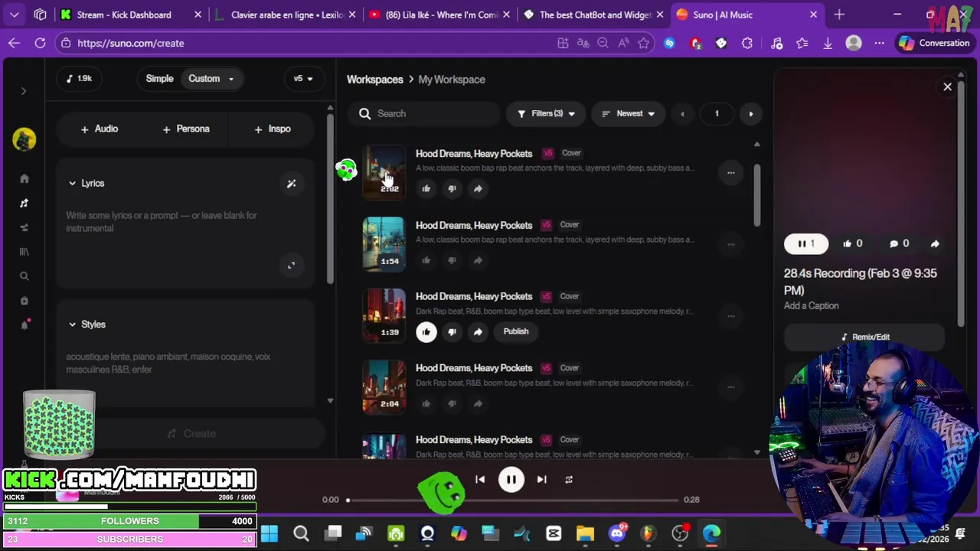Click the Remix/Edit button
The image size is (980, 551).
click(x=864, y=337)
